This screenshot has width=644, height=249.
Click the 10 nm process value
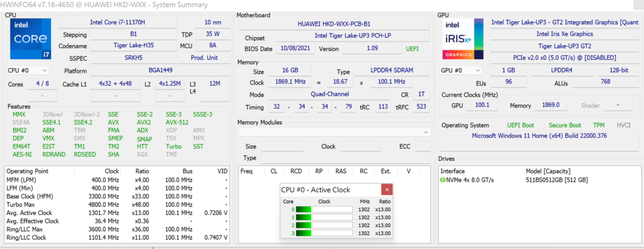click(x=213, y=23)
